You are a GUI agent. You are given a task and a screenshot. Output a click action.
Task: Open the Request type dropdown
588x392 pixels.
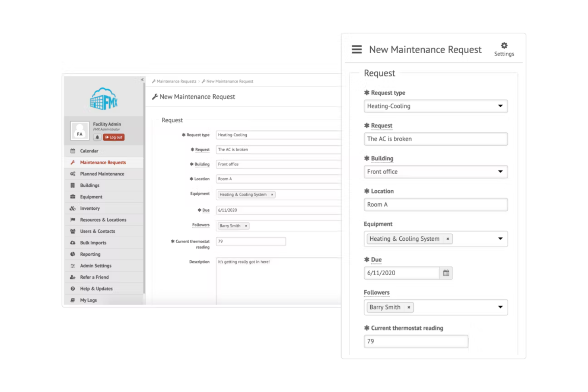[x=500, y=106]
